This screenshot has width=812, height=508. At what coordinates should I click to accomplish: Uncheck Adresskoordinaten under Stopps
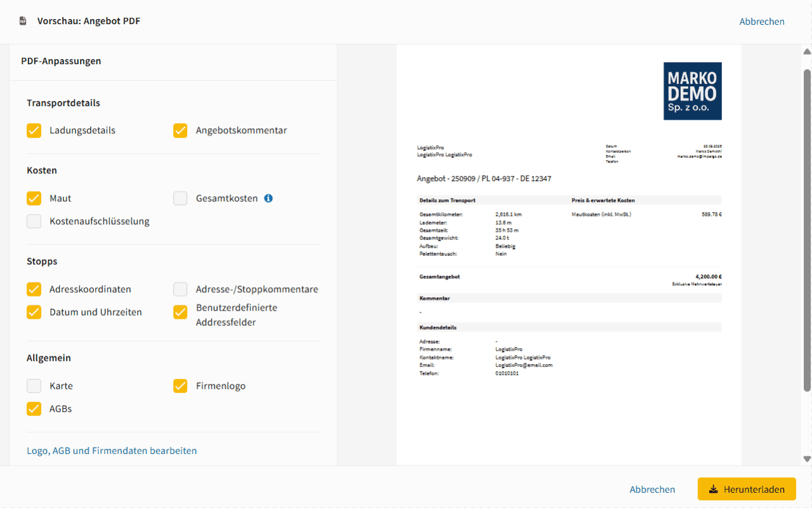point(34,289)
